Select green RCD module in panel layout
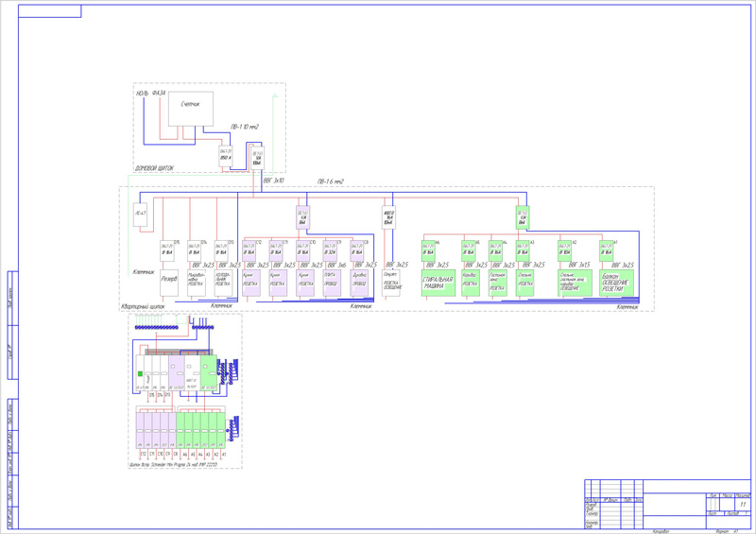756x534 pixels. [x=209, y=372]
